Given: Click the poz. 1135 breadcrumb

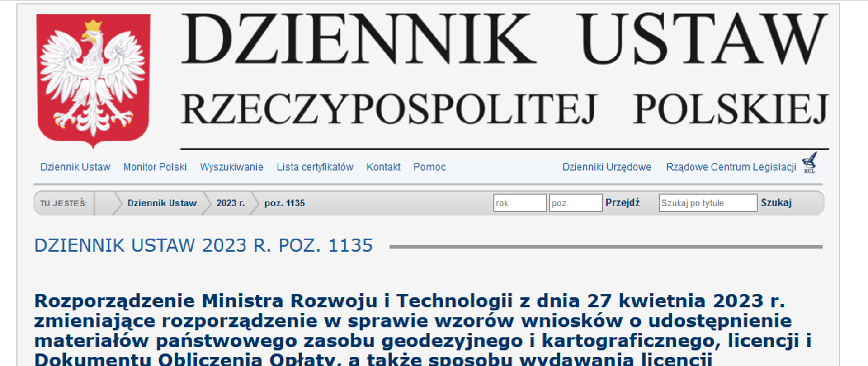Looking at the screenshot, I should [284, 203].
